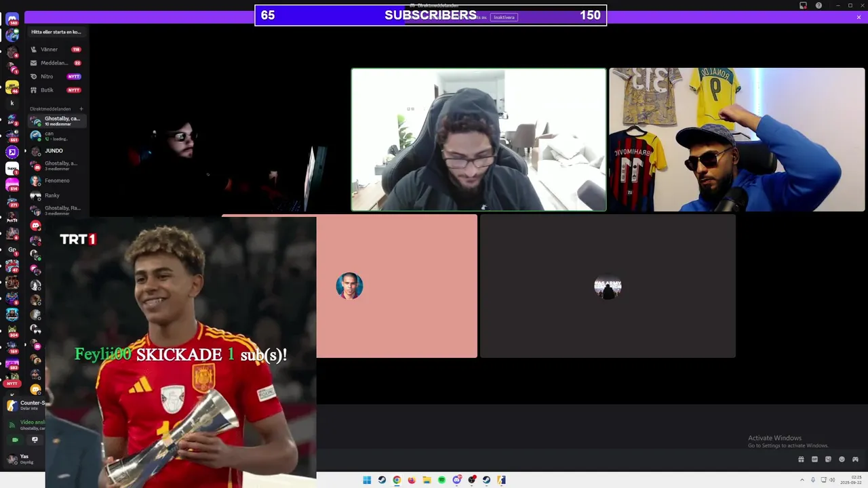Image resolution: width=868 pixels, height=488 pixels.
Task: Toggle screen share in voice panel
Action: tap(35, 439)
